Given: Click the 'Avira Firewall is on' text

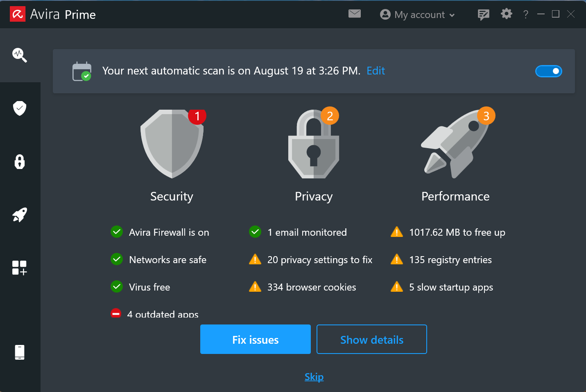Looking at the screenshot, I should tap(169, 232).
